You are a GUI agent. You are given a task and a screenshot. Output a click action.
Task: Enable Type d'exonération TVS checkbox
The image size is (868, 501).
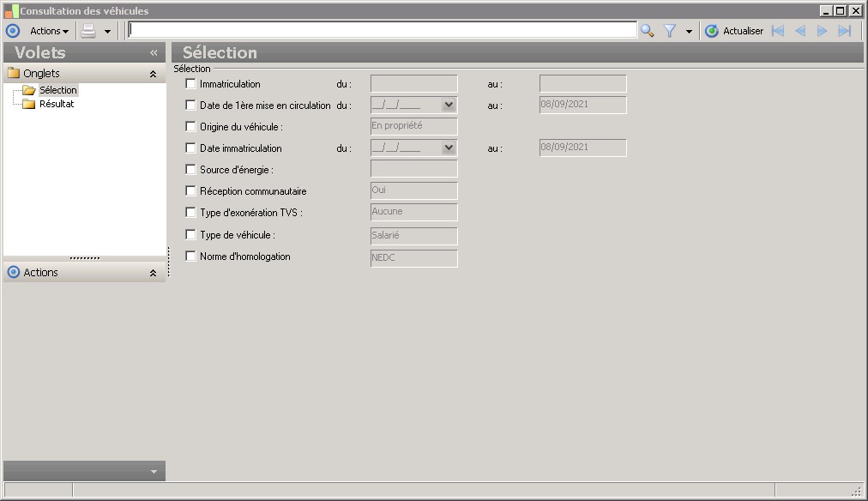190,212
